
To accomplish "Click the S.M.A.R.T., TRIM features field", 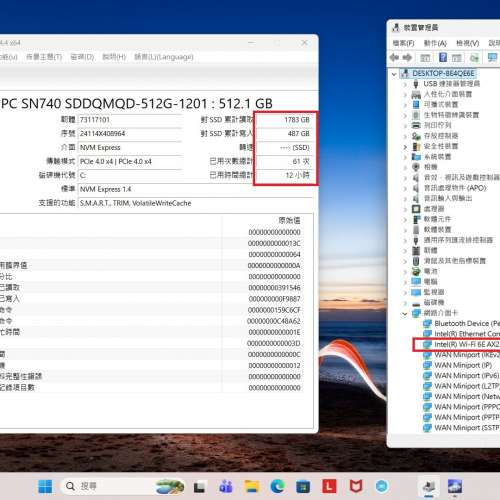I will [195, 203].
